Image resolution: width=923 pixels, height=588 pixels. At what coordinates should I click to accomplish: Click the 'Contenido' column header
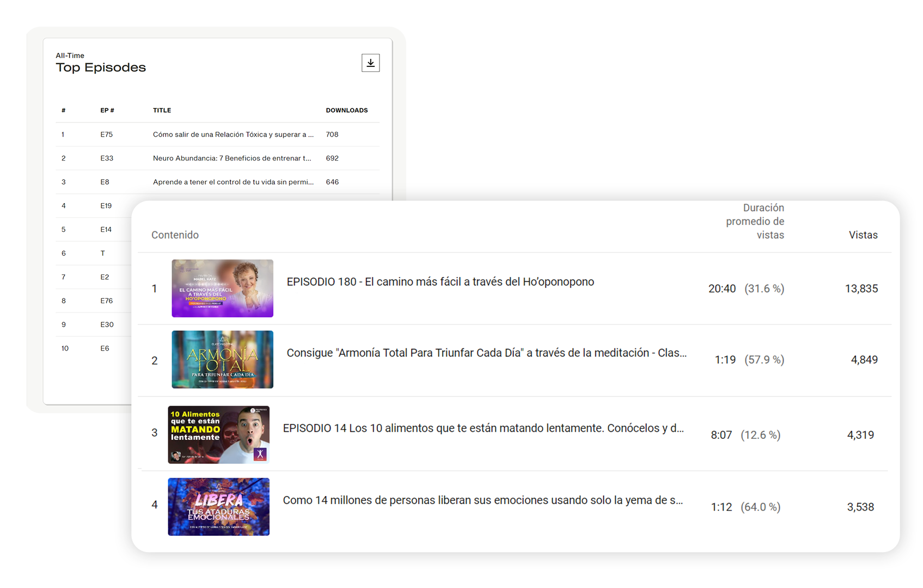(x=175, y=235)
